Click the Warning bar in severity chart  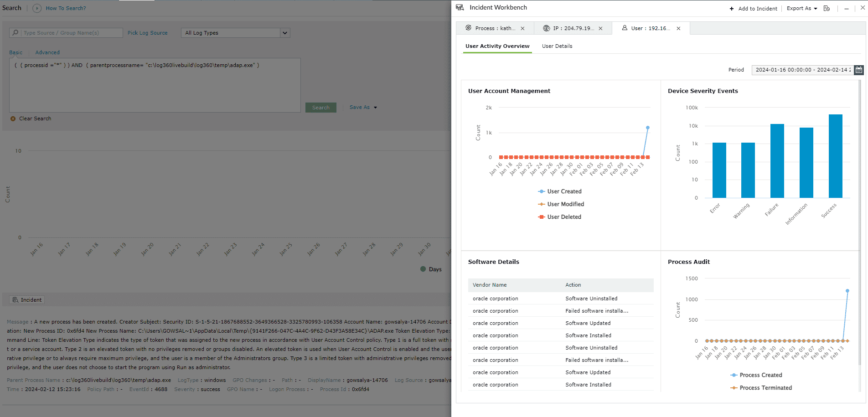[x=748, y=170]
